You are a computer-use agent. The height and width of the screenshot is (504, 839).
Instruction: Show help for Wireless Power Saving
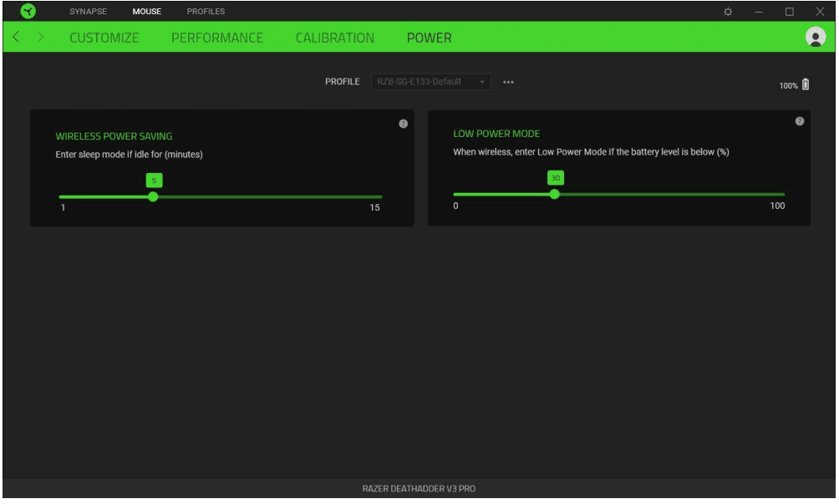403,124
